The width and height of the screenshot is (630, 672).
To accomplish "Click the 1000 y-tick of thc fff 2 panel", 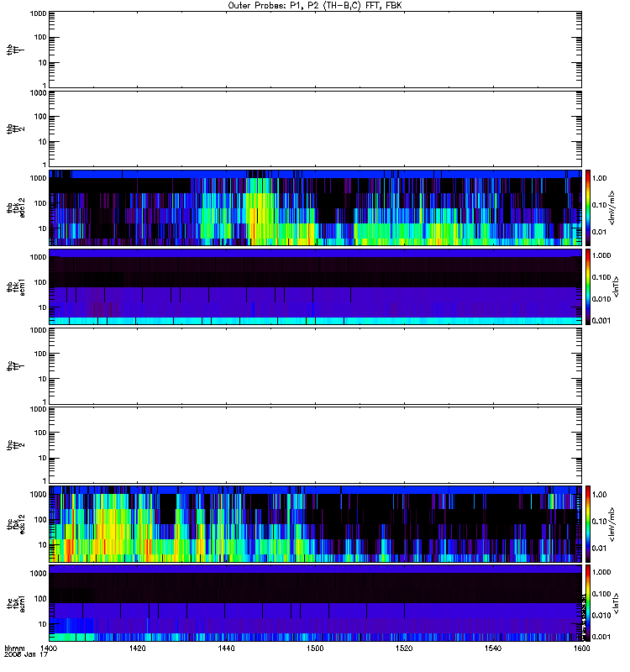I will 38,409.
